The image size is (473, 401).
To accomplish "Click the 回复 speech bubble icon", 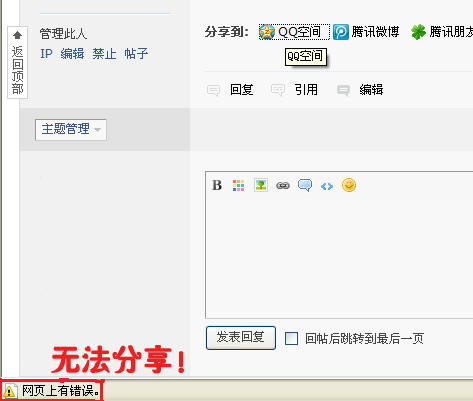I will (213, 90).
